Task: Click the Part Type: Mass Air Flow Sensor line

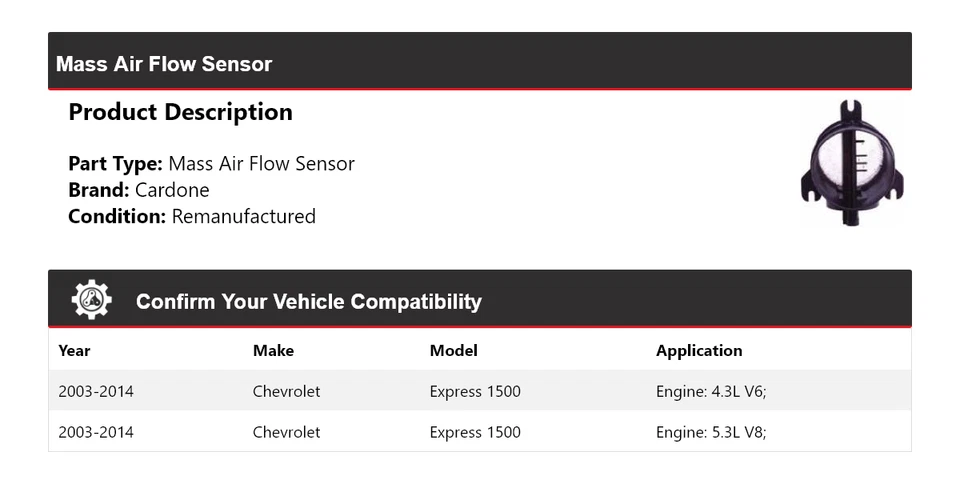Action: (211, 164)
